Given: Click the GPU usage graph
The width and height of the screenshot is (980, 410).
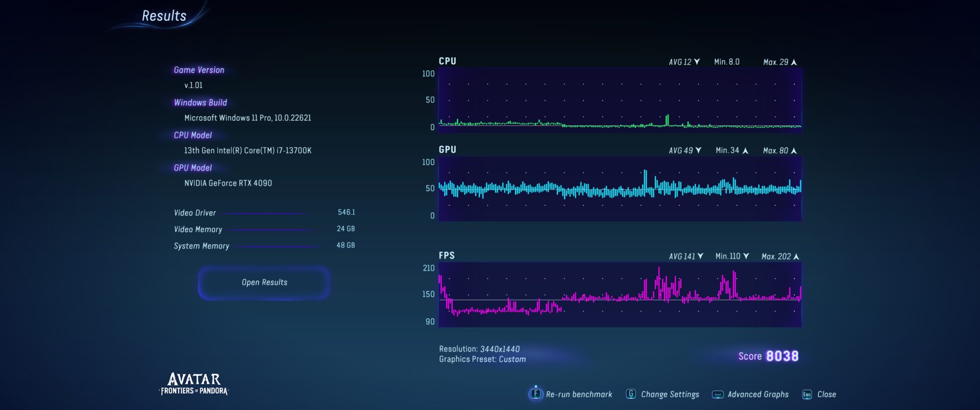Looking at the screenshot, I should [620, 189].
